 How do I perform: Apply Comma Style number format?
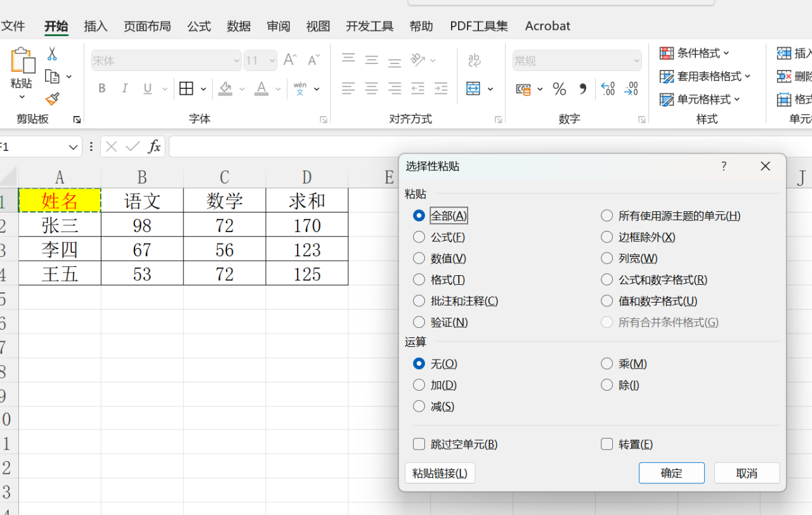[x=582, y=89]
